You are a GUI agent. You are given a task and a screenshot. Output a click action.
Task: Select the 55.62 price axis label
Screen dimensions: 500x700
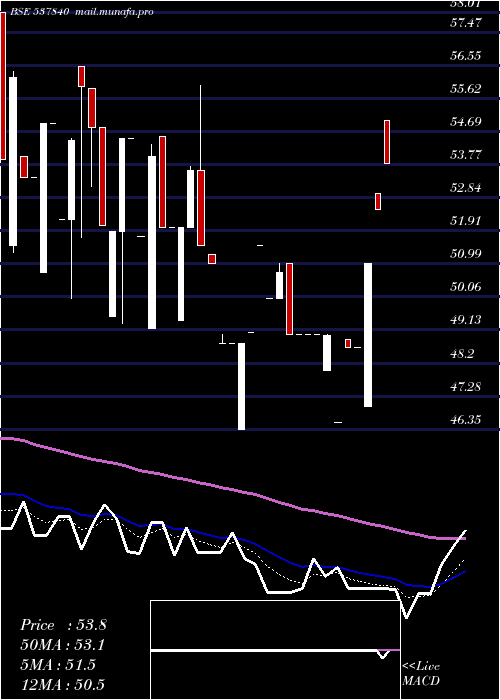click(x=466, y=89)
